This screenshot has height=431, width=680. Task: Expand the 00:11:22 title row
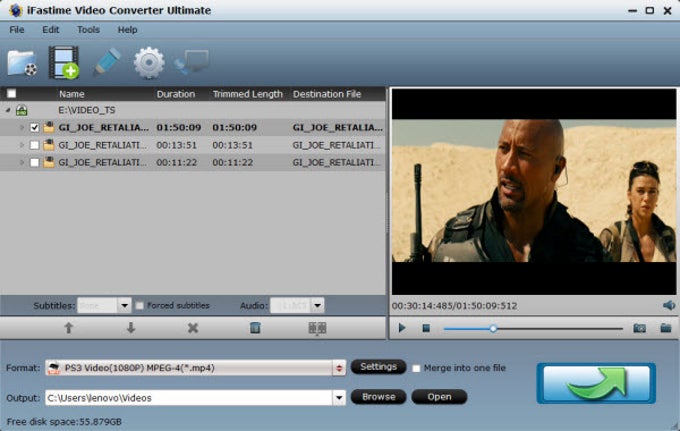coord(22,162)
